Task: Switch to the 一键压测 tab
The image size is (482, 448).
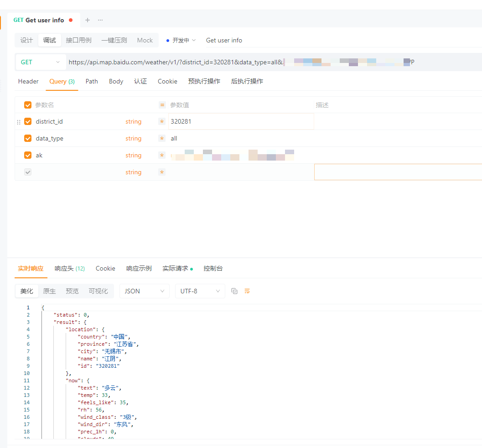Action: [x=114, y=40]
